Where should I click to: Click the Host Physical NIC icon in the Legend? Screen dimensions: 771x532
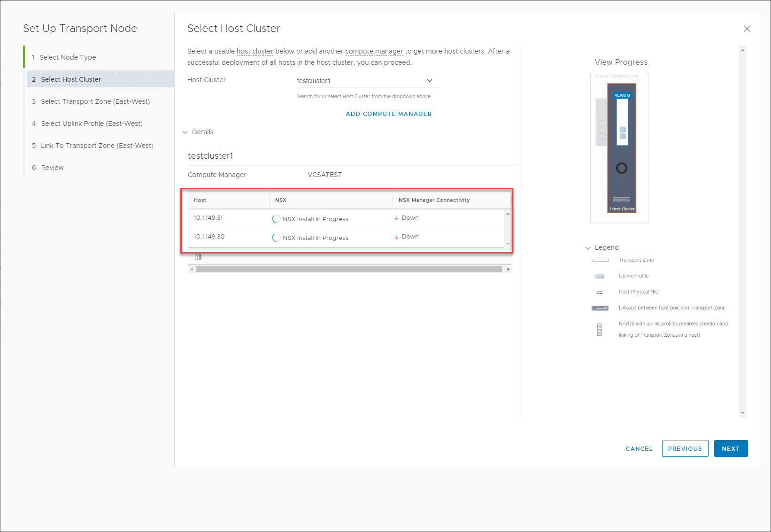pyautogui.click(x=600, y=292)
